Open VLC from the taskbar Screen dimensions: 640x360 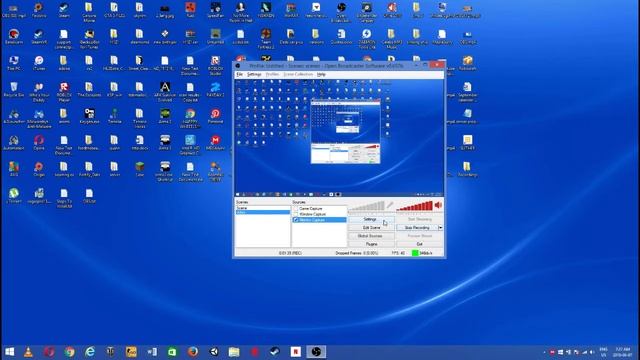(28, 351)
